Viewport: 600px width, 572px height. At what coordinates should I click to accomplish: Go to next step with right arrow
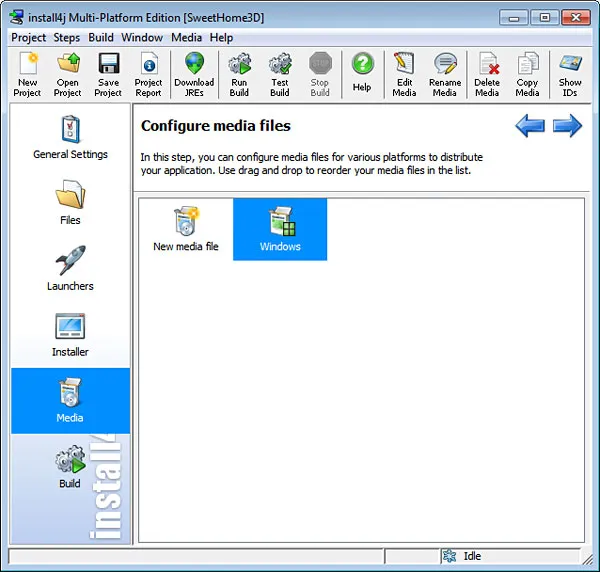pos(567,125)
